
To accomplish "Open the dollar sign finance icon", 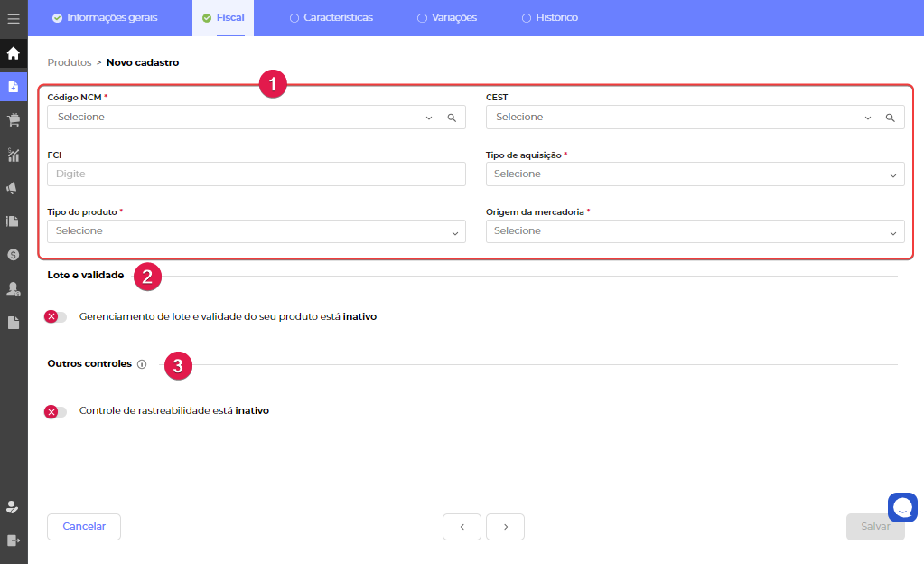I will pos(14,255).
